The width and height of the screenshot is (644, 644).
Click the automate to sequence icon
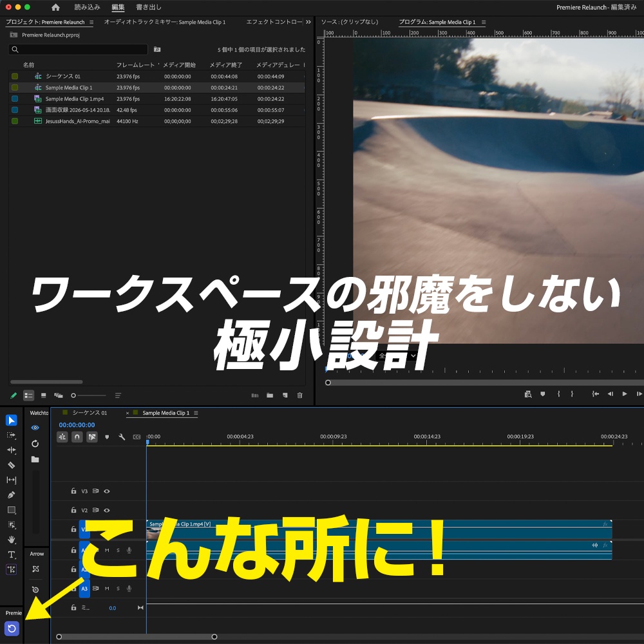point(255,395)
